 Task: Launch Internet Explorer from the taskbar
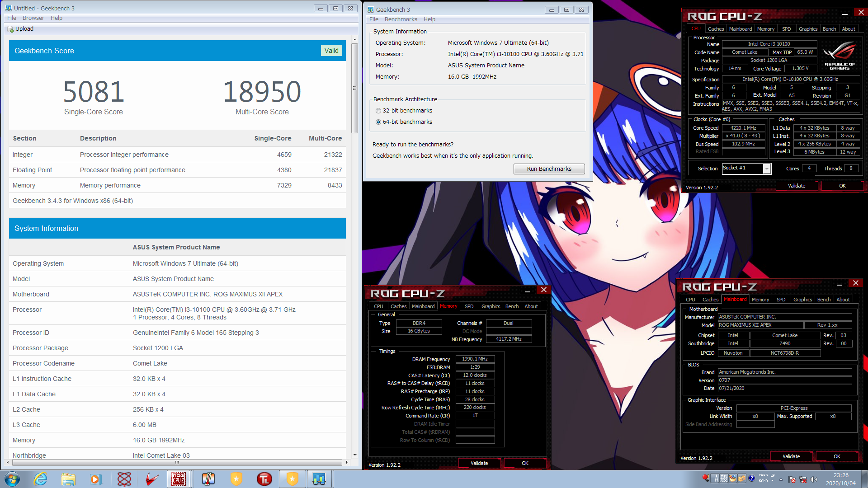(41, 479)
